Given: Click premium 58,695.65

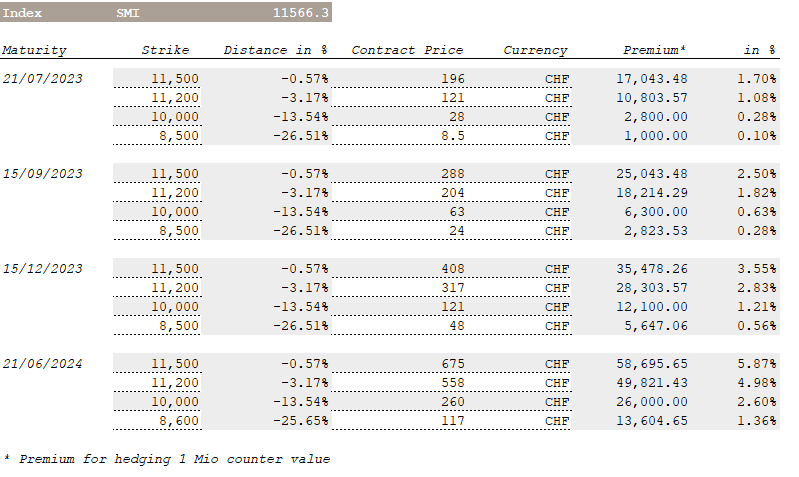Looking at the screenshot, I should click(652, 364).
